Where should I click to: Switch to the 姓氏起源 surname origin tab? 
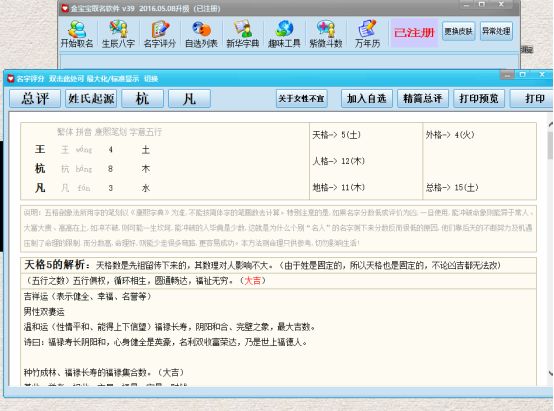(91, 99)
